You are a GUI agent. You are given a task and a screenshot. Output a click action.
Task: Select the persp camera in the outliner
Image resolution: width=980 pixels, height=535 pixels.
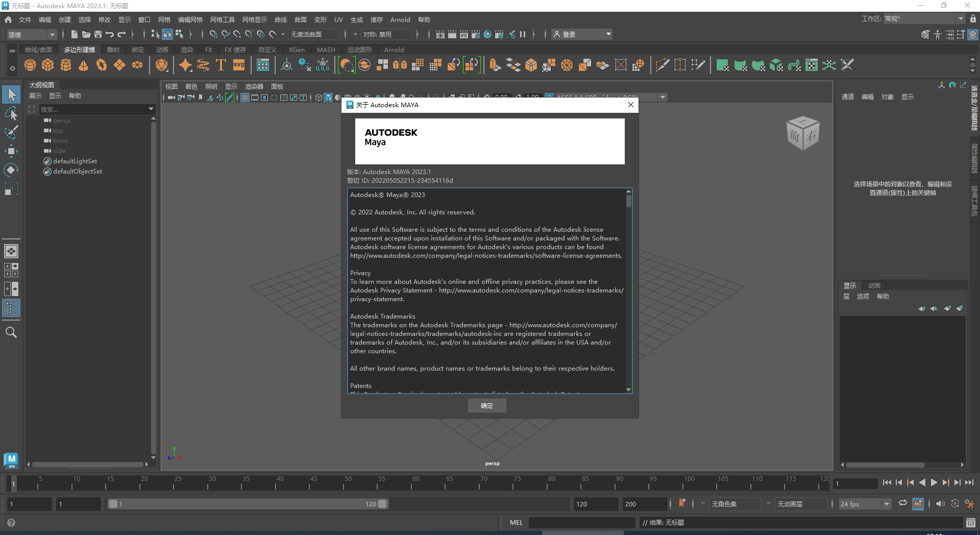click(x=62, y=120)
